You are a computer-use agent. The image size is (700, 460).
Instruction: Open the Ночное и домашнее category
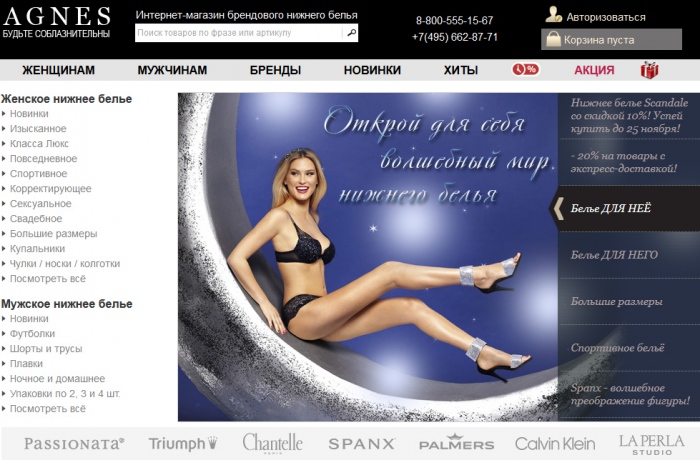click(x=57, y=379)
